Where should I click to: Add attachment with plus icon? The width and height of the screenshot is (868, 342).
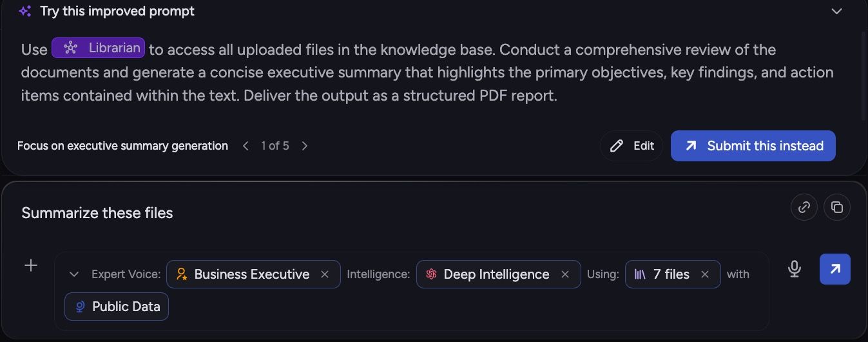(31, 265)
